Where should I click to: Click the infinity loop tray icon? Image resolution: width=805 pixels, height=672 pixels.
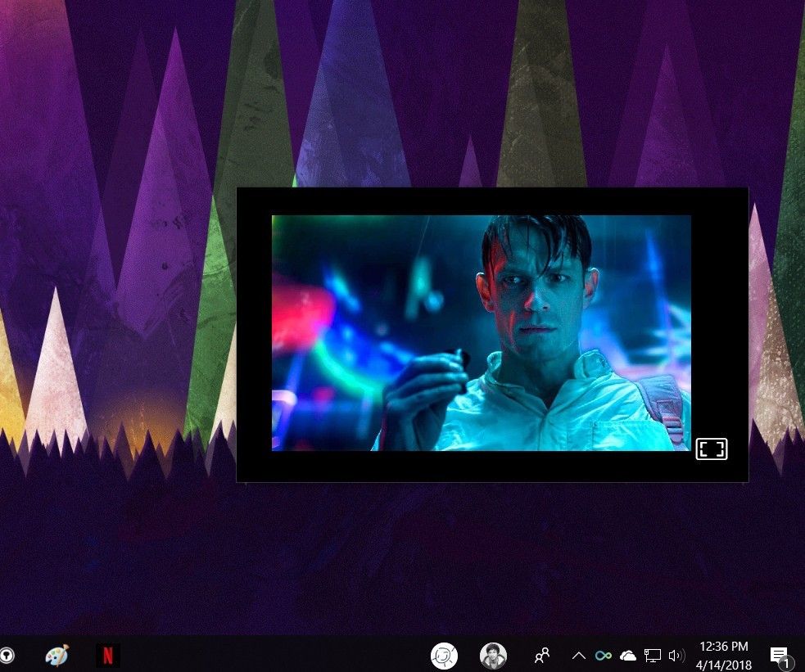[x=604, y=656]
